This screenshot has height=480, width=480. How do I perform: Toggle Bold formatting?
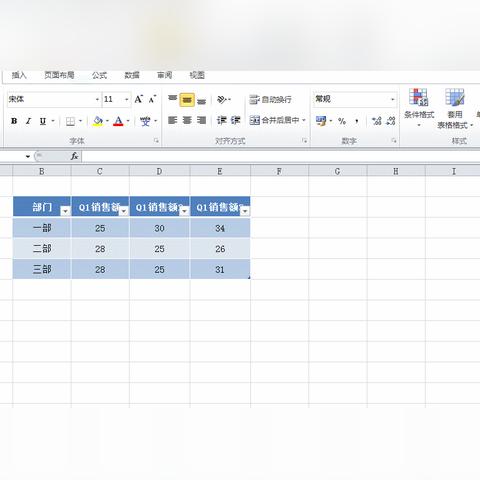click(x=14, y=121)
